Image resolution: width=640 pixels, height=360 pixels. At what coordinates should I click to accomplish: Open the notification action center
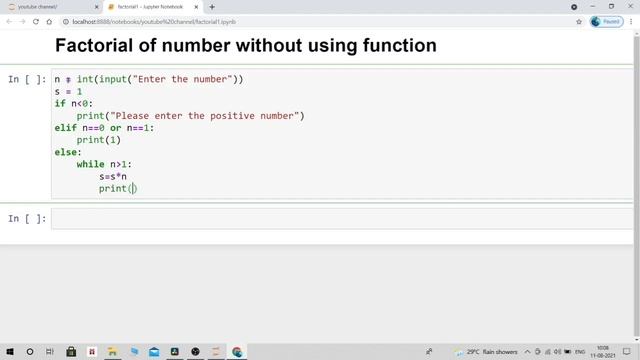click(x=627, y=351)
